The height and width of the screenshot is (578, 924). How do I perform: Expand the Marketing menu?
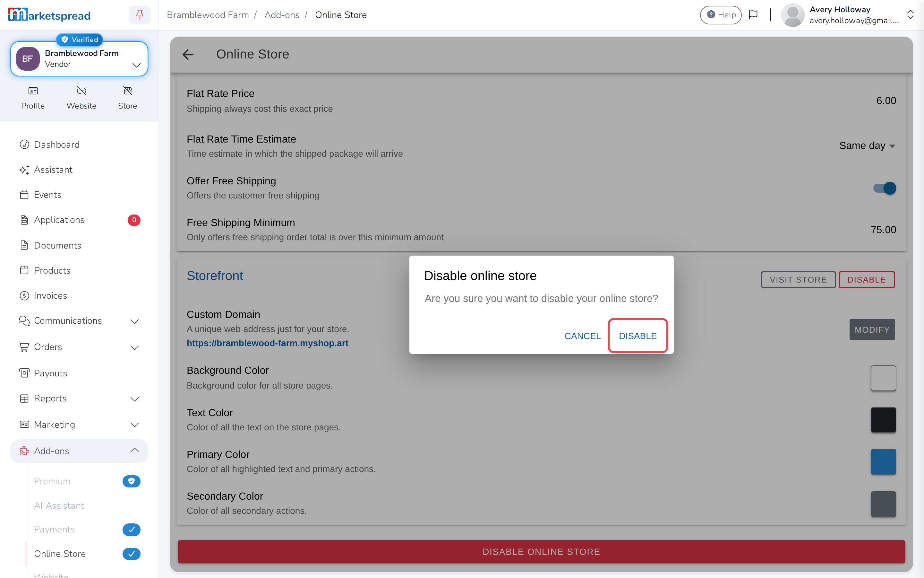point(134,425)
